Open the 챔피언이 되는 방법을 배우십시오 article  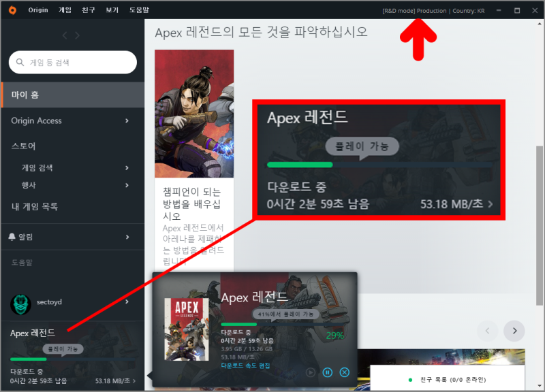(192, 203)
